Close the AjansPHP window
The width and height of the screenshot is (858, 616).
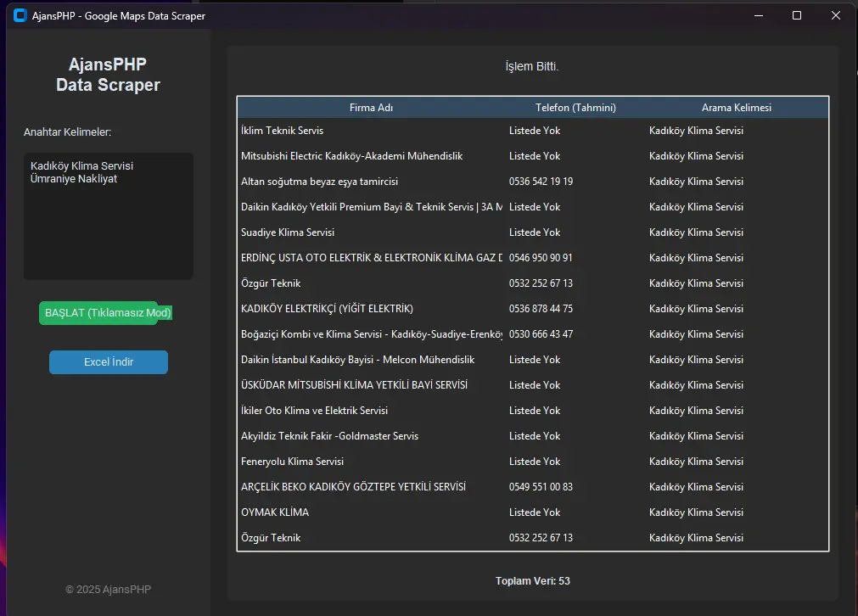coord(836,15)
